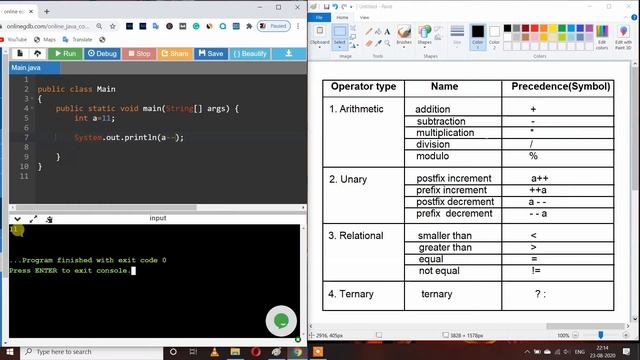640x360 pixels.
Task: Collapse the code block at line 3
Action: pos(32,99)
